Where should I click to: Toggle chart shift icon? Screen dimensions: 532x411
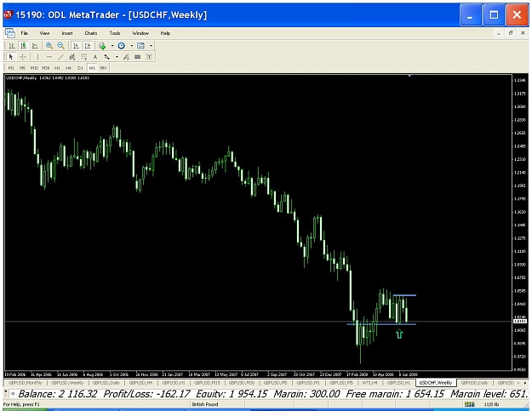(x=88, y=46)
